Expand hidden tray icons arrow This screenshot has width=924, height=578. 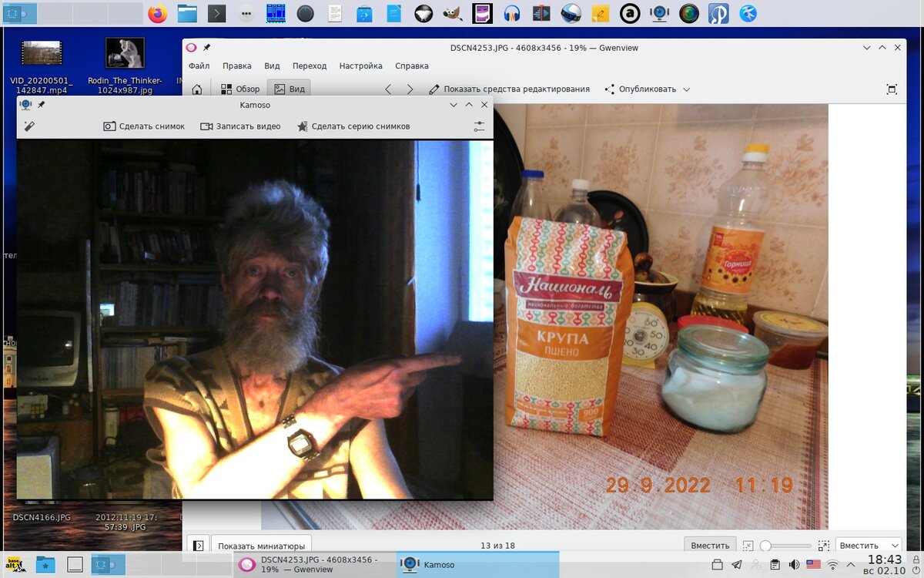pyautogui.click(x=851, y=565)
